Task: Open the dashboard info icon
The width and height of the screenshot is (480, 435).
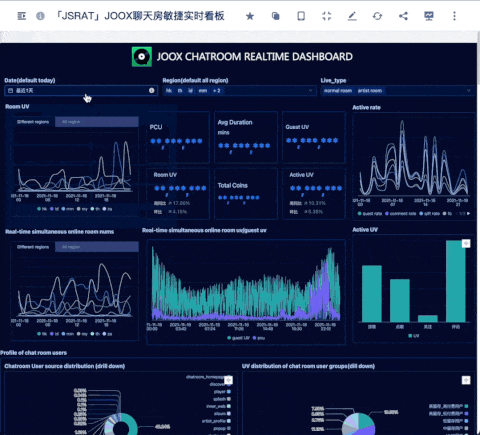Action: click(x=40, y=16)
